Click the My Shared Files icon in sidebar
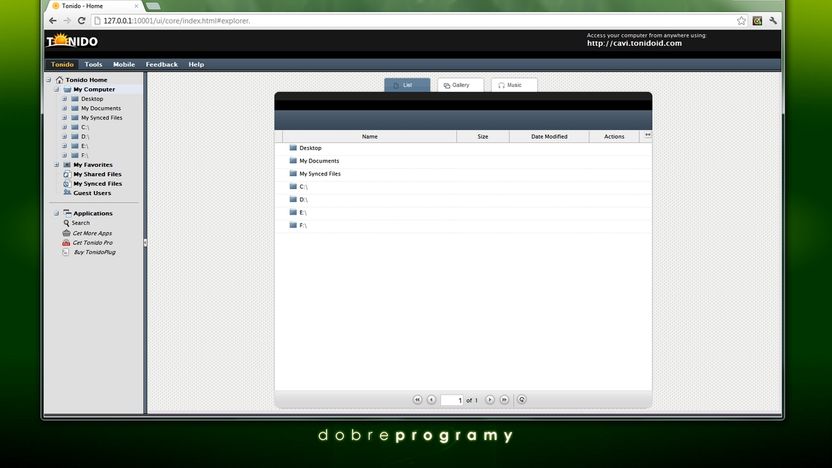832x468 pixels. click(66, 174)
